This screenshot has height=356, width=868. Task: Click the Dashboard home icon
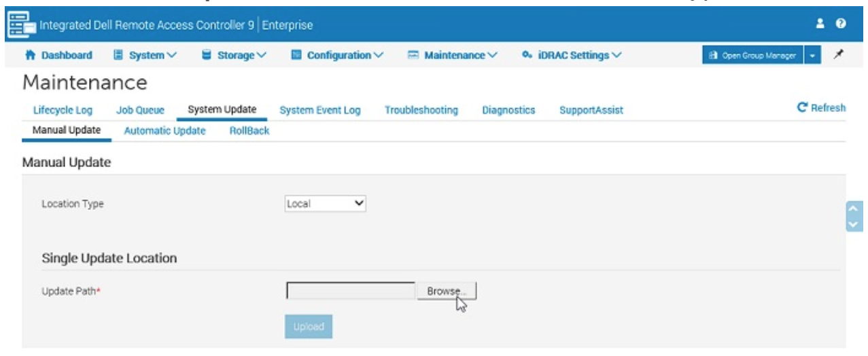coord(30,55)
